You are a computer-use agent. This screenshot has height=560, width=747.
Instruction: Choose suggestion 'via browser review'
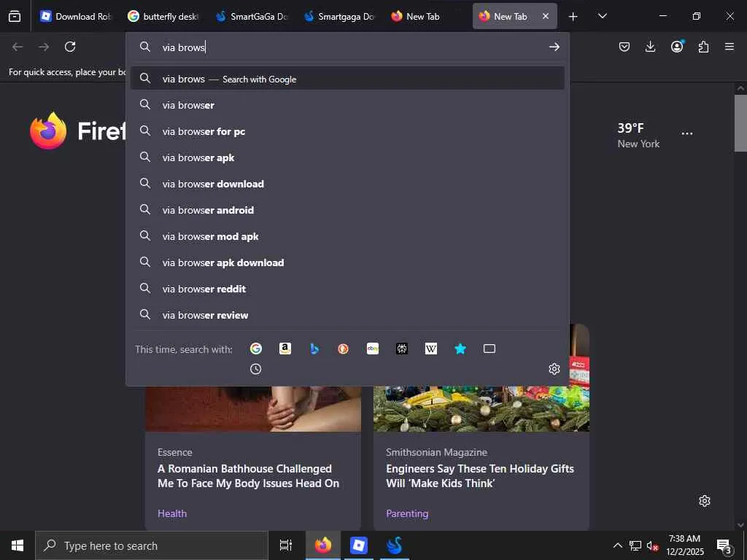(347, 315)
